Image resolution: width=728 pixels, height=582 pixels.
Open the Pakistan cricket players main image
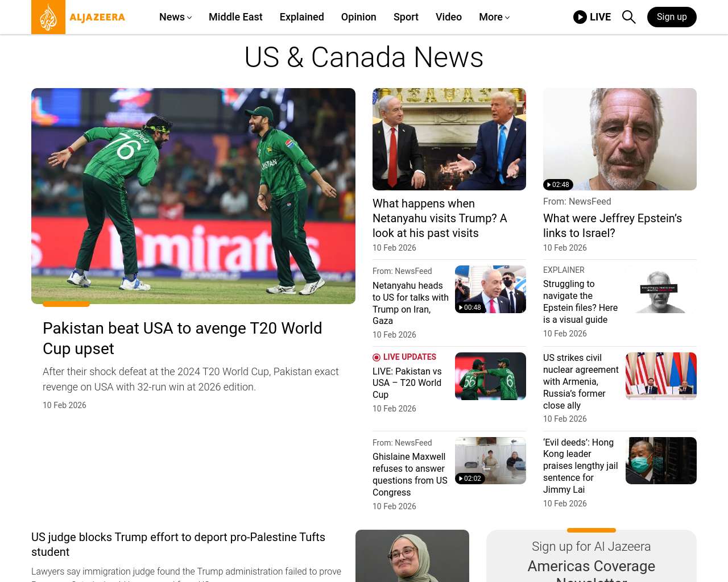[x=193, y=196]
